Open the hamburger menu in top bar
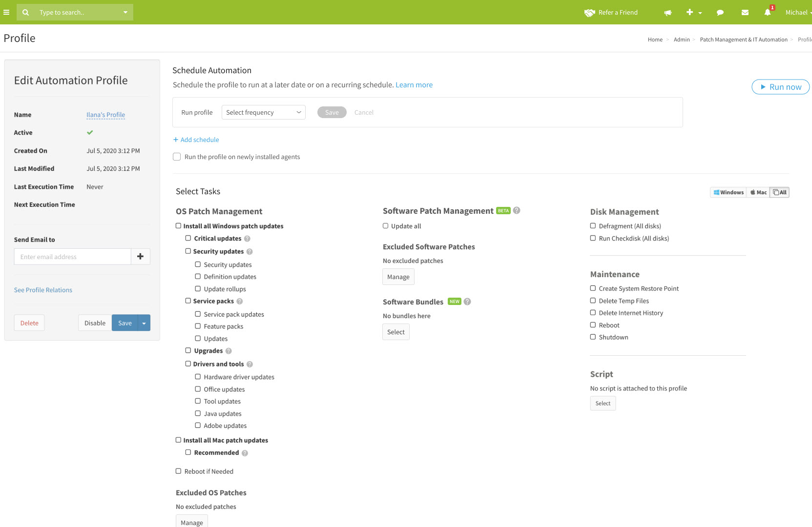The height and width of the screenshot is (527, 812). pyautogui.click(x=6, y=12)
